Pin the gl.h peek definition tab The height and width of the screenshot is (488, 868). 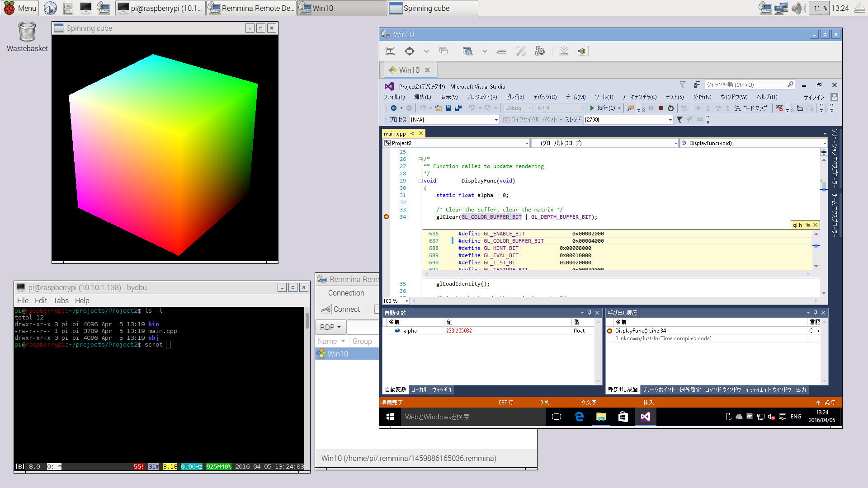click(808, 225)
